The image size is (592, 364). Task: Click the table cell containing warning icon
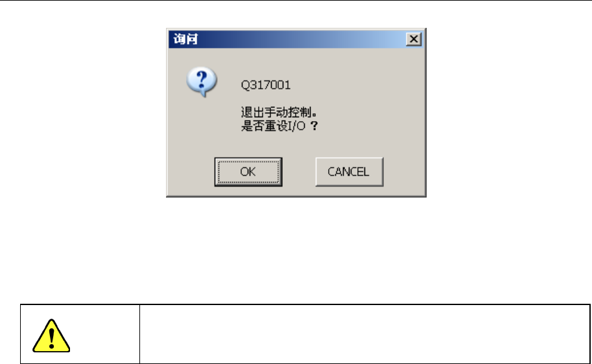click(x=80, y=334)
